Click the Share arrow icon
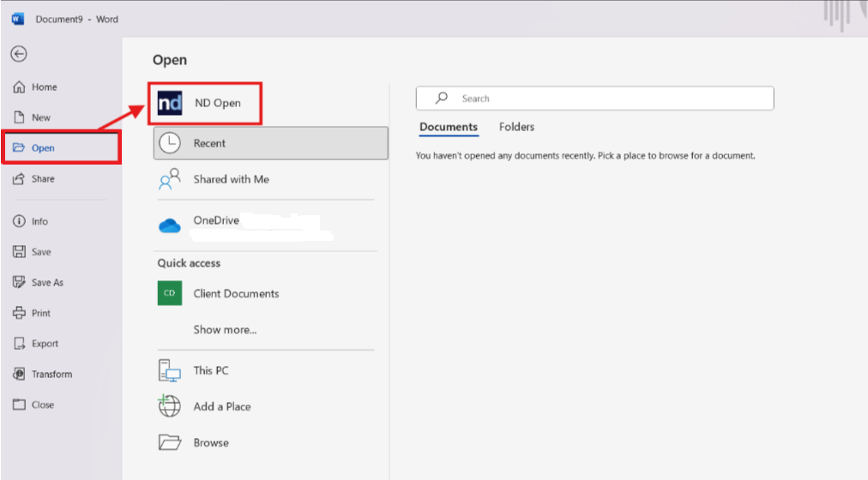Image resolution: width=868 pixels, height=480 pixels. tap(19, 178)
